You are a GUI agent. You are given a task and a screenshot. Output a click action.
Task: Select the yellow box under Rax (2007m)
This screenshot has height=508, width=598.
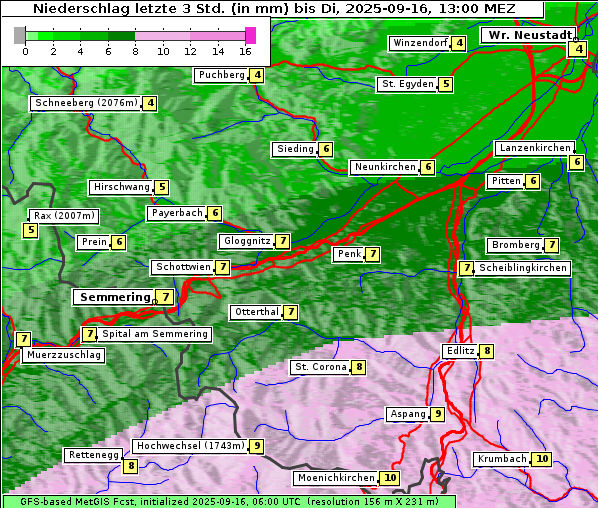point(31,230)
